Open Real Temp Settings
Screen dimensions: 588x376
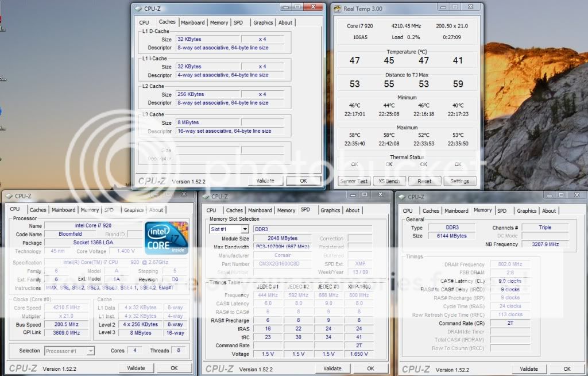coord(460,181)
